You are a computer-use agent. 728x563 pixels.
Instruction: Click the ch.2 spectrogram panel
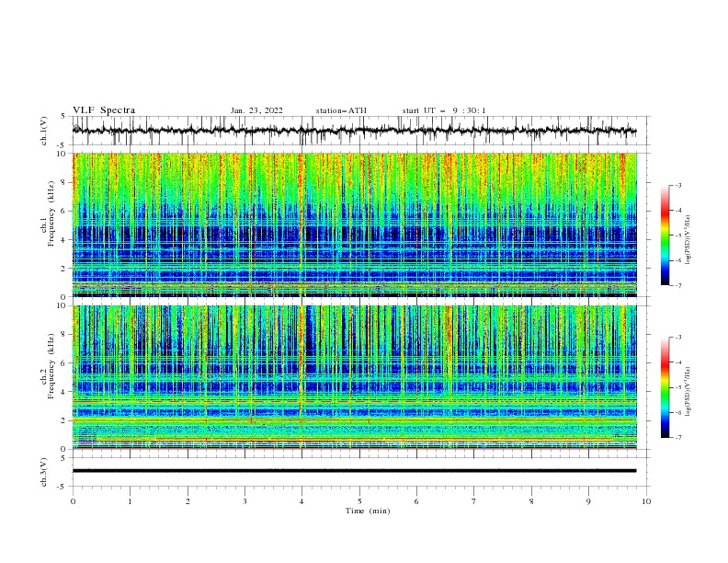coord(354,377)
